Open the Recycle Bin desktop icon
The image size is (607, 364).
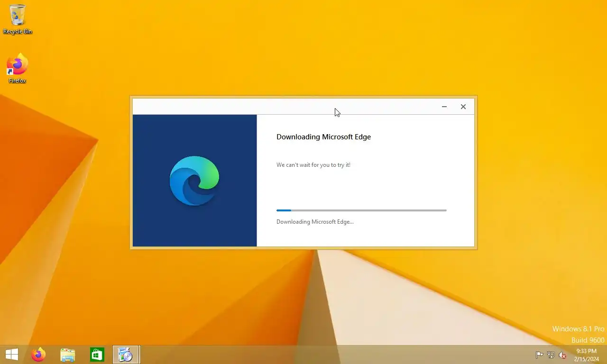pos(18,19)
